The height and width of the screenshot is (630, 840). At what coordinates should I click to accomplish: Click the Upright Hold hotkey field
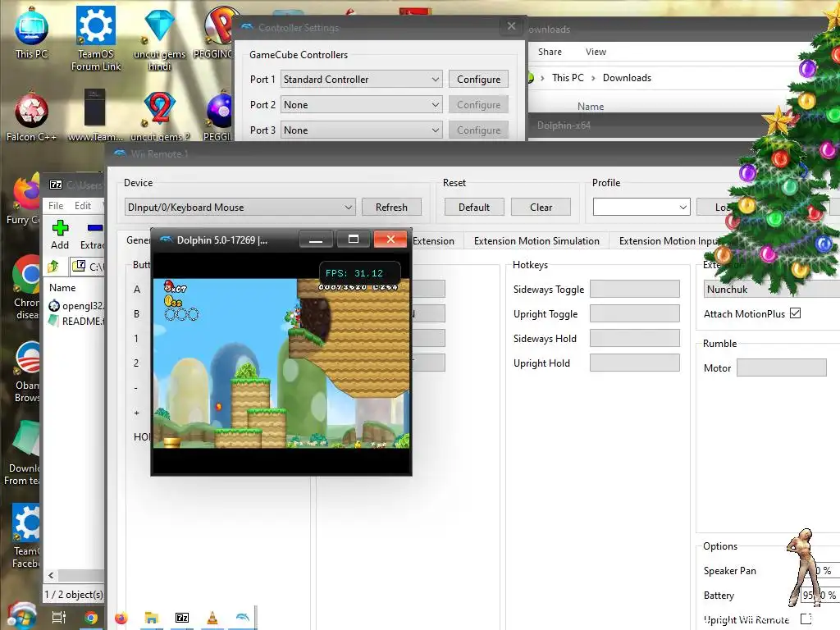634,363
